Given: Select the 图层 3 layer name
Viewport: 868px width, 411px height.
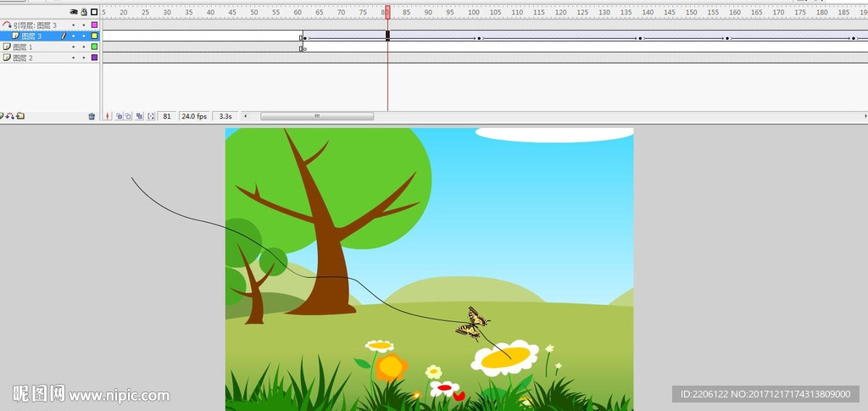Looking at the screenshot, I should pyautogui.click(x=31, y=36).
